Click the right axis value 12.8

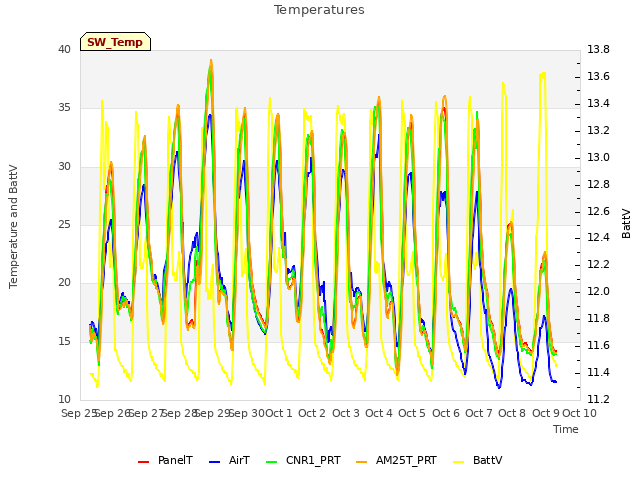point(598,184)
